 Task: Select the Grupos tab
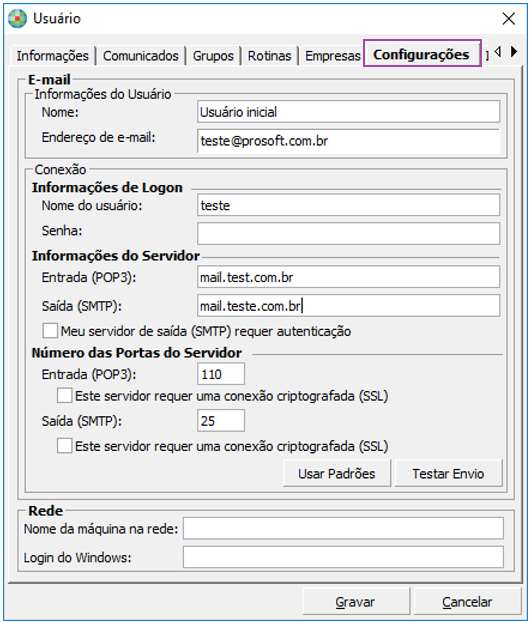click(x=213, y=56)
